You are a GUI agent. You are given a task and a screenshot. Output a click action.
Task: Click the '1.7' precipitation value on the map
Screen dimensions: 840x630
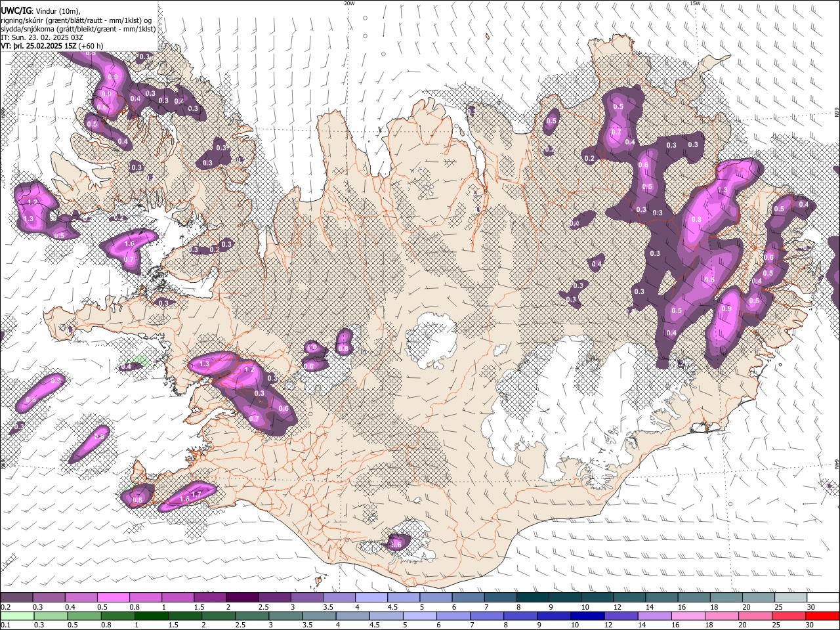196,494
